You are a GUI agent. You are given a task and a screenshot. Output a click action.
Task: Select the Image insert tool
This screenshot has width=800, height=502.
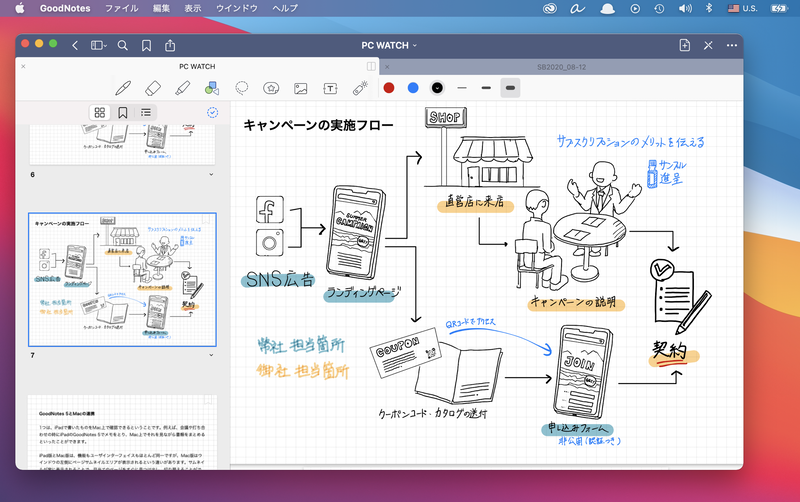301,89
